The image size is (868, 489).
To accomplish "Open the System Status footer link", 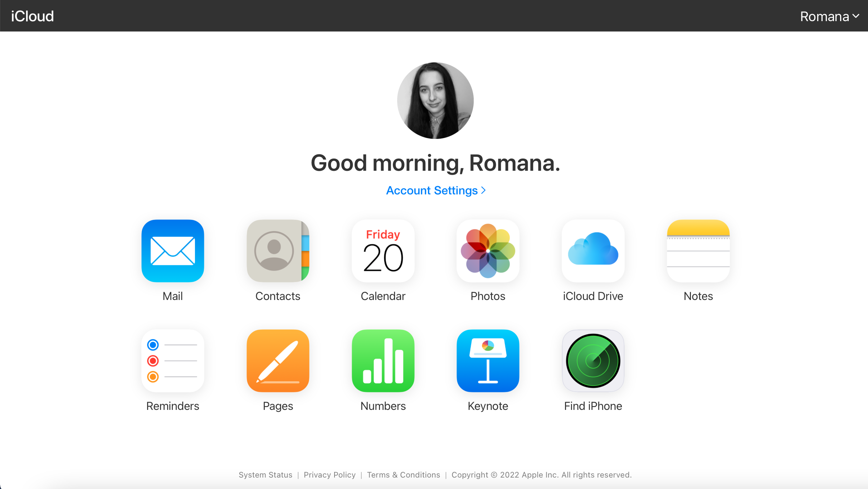I will click(x=265, y=475).
